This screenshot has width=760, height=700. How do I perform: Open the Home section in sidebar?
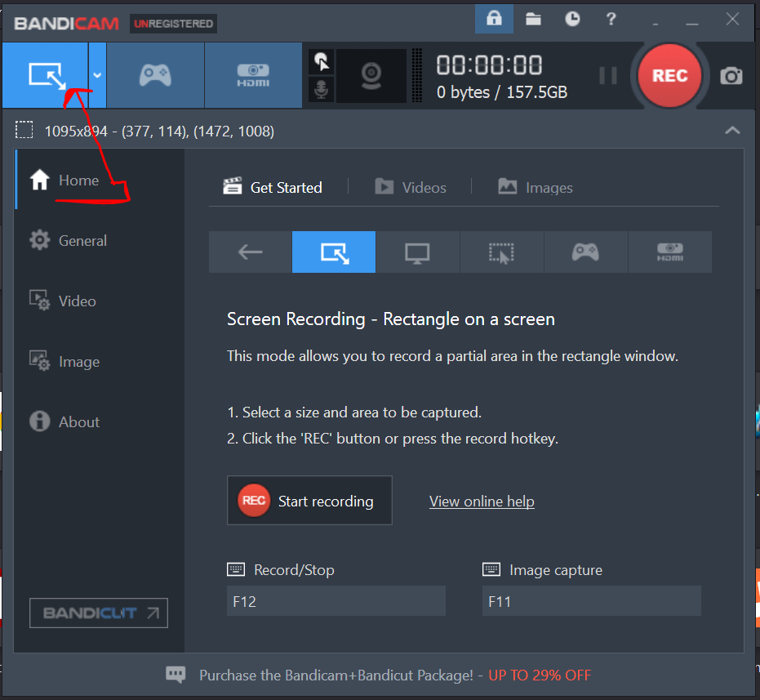click(100, 180)
